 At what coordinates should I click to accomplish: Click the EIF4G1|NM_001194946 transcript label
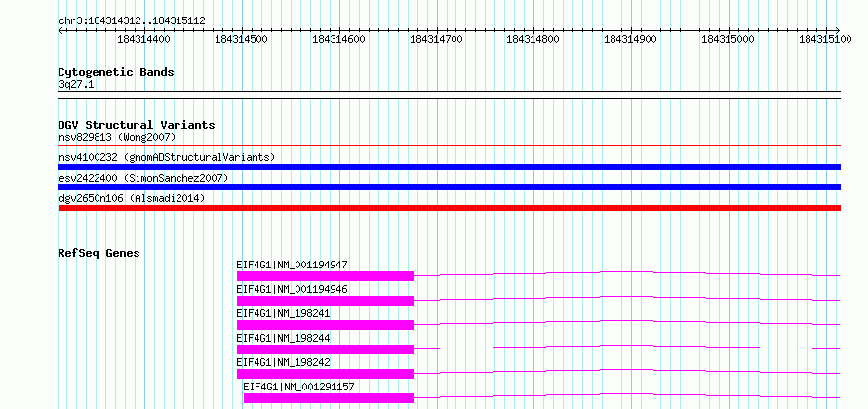[x=292, y=289]
